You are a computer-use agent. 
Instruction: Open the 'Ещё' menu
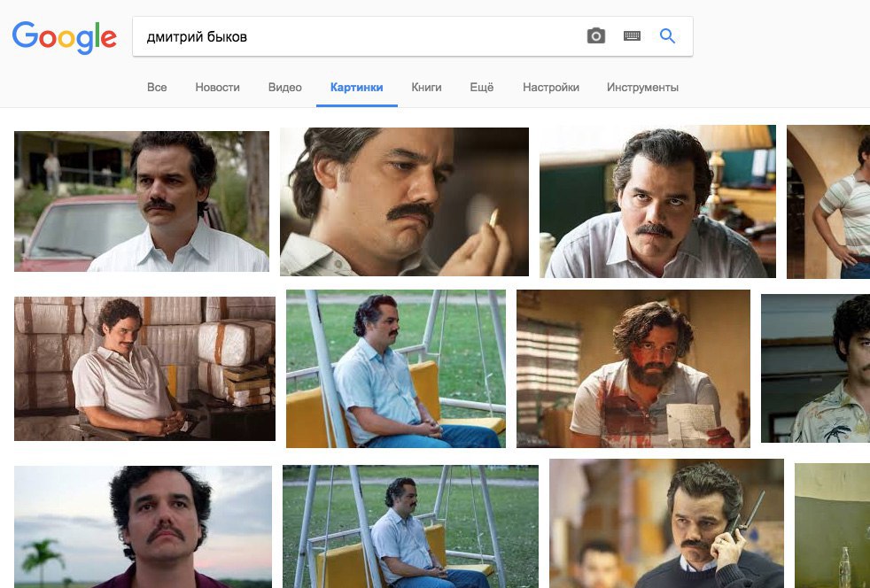click(x=482, y=87)
